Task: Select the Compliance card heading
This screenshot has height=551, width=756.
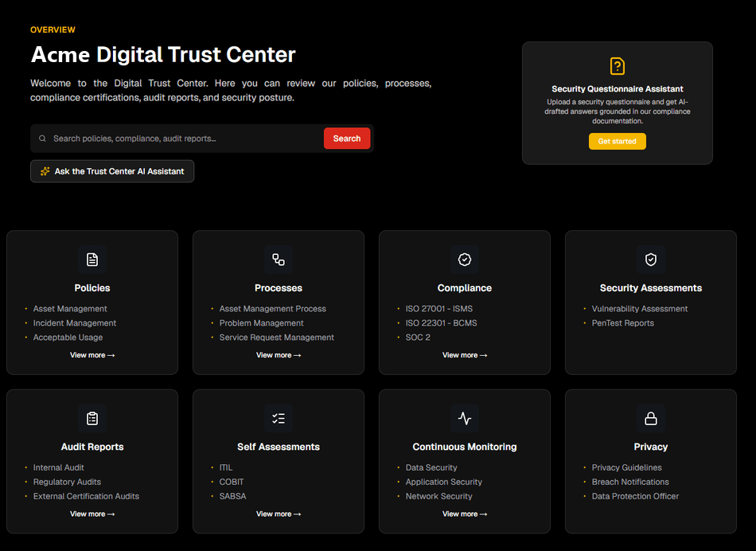Action: coord(464,288)
